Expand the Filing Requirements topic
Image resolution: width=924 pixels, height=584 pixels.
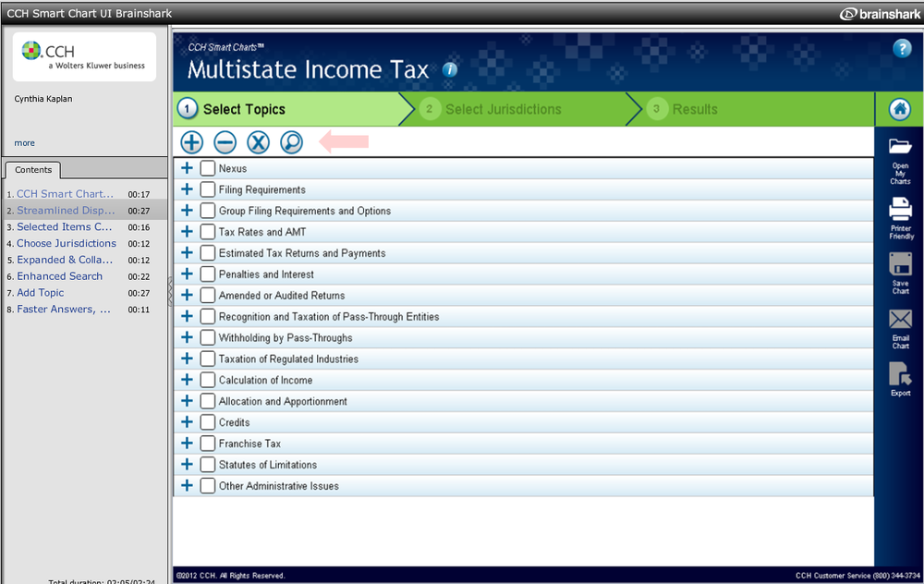pos(187,189)
